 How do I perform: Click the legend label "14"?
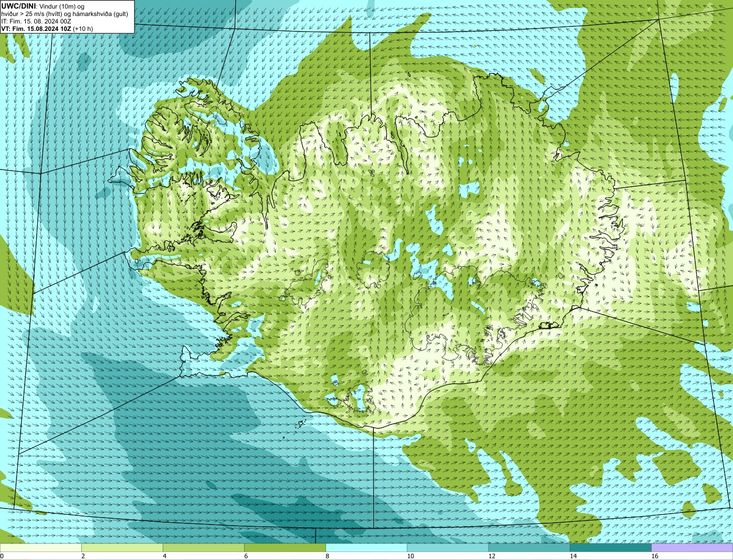tap(573, 556)
